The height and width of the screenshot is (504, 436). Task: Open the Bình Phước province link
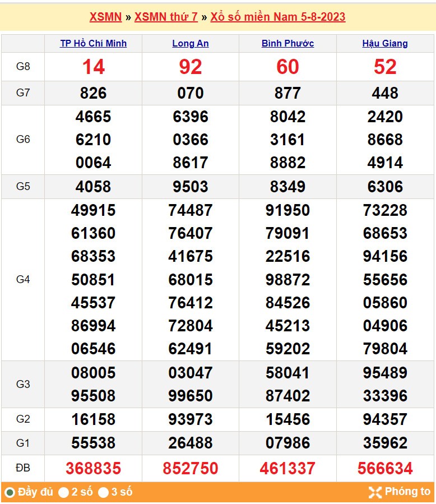287,43
